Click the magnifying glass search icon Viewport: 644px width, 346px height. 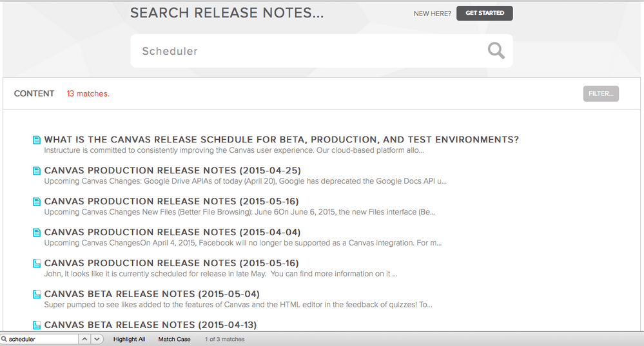(x=496, y=51)
